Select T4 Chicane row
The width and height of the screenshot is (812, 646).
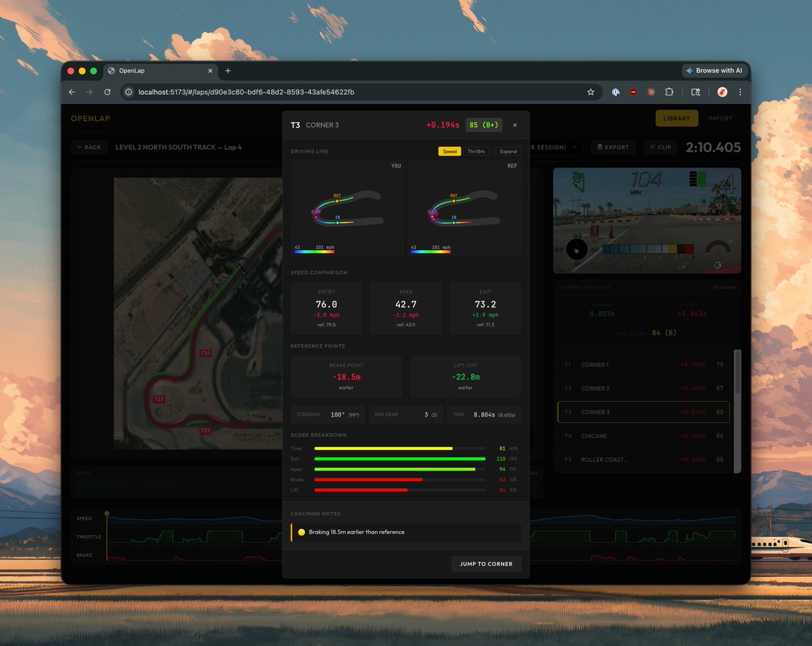tap(643, 436)
